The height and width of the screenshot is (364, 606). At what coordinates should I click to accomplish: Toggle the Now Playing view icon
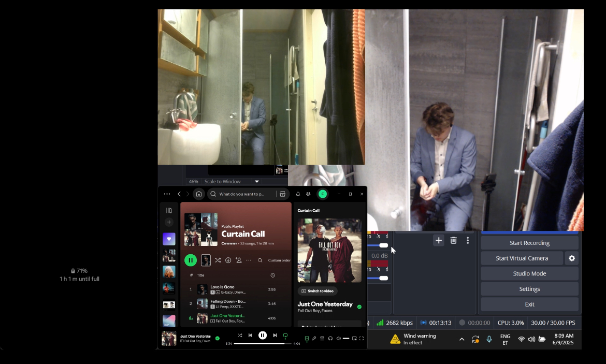[307, 339]
